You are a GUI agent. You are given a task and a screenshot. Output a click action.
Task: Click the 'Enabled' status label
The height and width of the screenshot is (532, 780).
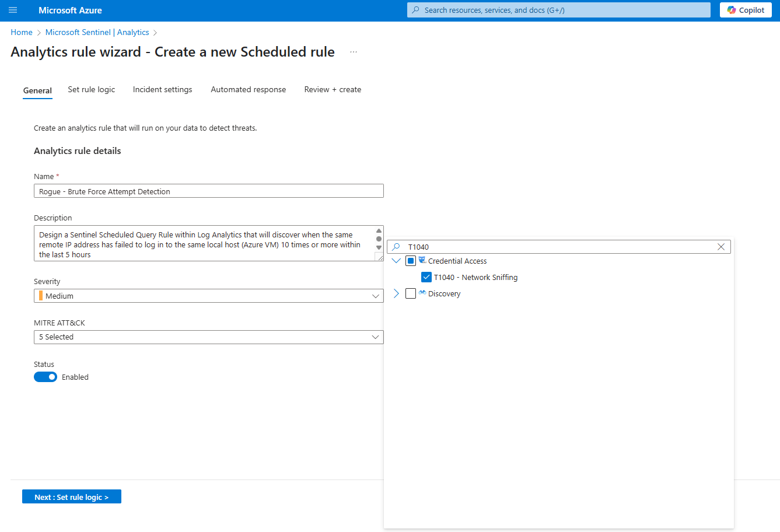pyautogui.click(x=75, y=377)
